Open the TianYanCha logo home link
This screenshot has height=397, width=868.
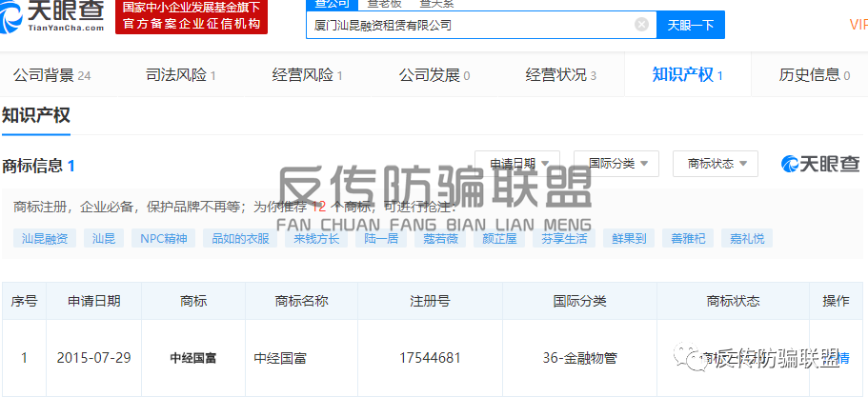(x=52, y=16)
